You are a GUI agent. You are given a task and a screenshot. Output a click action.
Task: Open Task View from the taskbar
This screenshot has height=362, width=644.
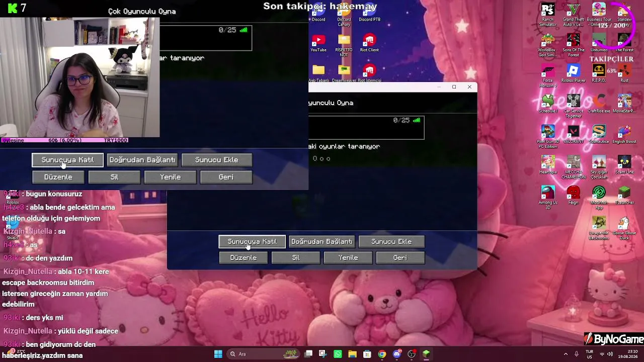(x=308, y=354)
